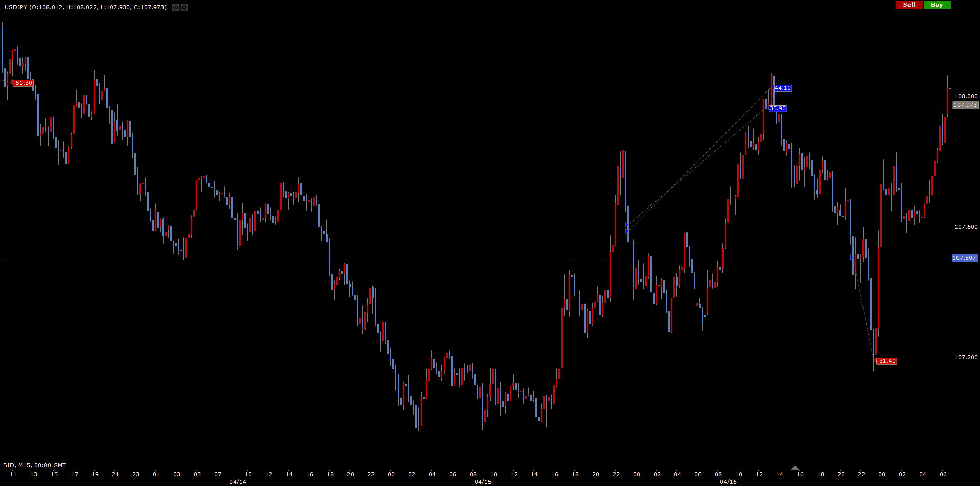Select the 44.10 blue profit label

[x=782, y=88]
